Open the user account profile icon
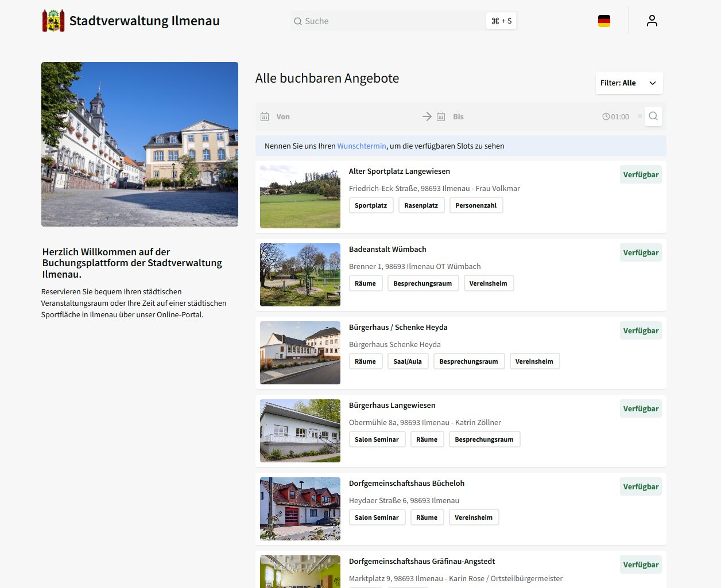 click(652, 21)
